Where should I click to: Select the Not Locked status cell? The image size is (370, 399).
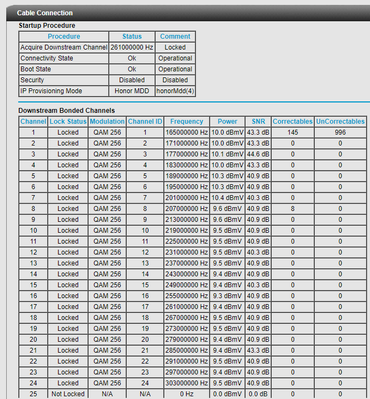[68, 394]
